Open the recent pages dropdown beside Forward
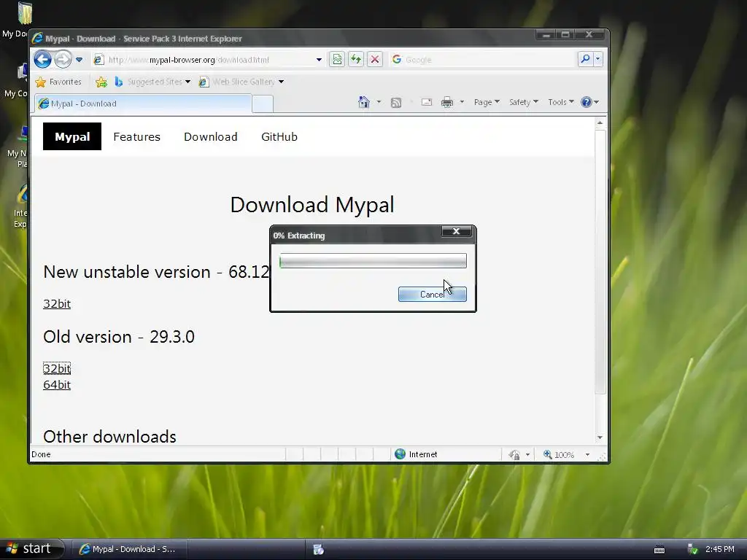This screenshot has height=560, width=747. [x=79, y=60]
